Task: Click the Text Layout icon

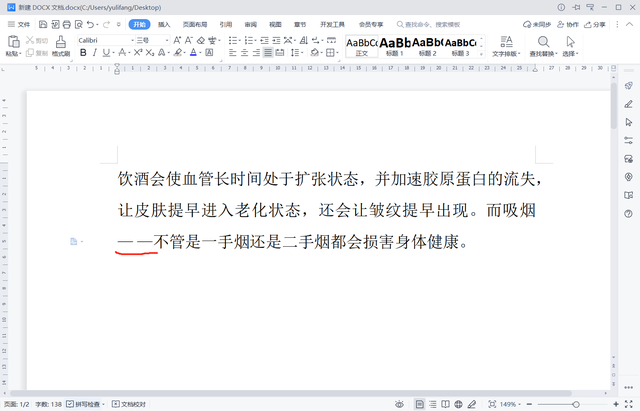Action: click(506, 42)
